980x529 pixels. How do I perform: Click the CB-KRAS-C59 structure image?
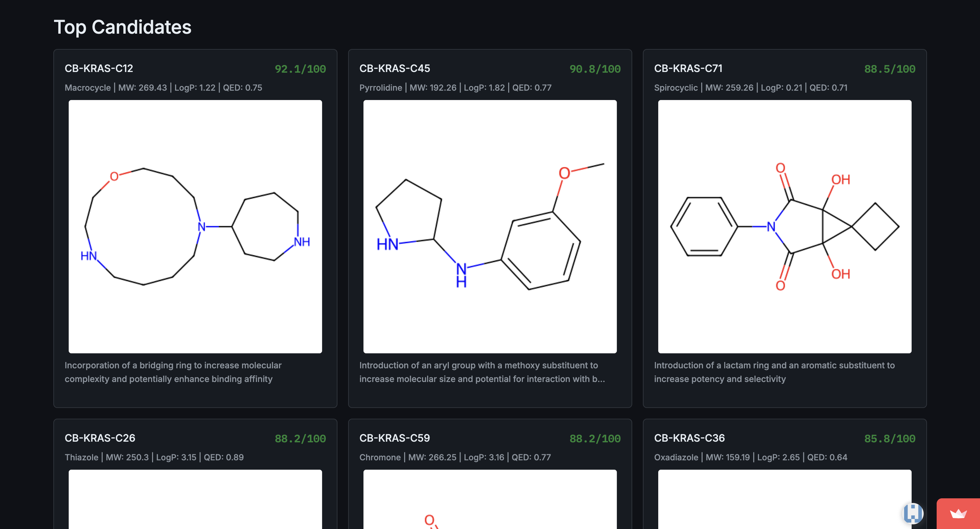tap(490, 499)
